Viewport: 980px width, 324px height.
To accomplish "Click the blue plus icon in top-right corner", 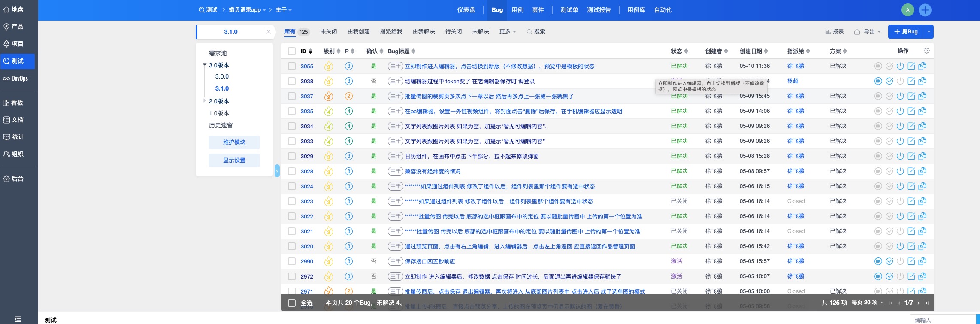I will pos(925,10).
